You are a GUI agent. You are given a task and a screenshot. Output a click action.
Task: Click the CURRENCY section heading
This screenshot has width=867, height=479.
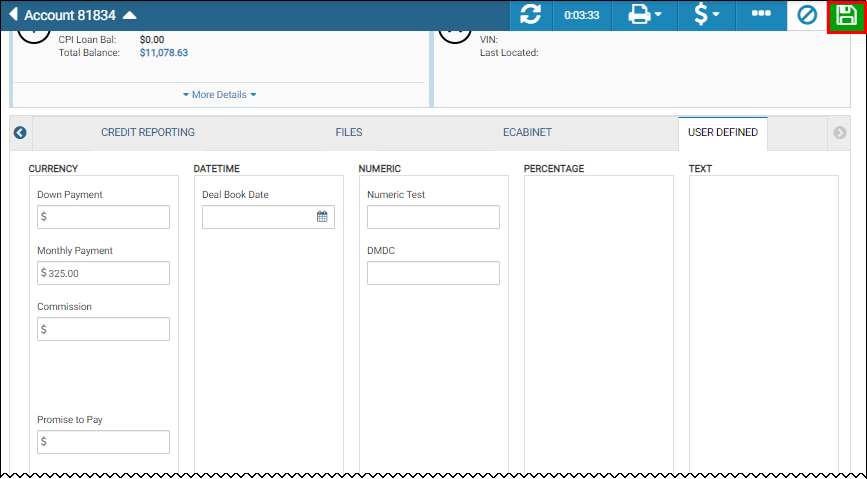53,169
